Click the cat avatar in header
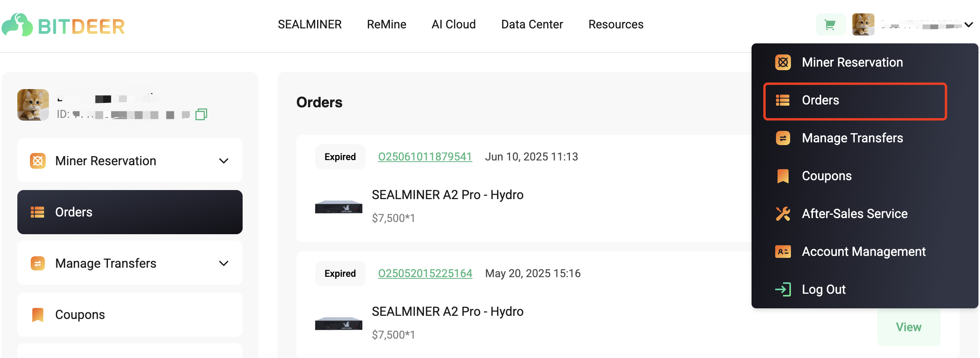The height and width of the screenshot is (358, 980). tap(863, 24)
